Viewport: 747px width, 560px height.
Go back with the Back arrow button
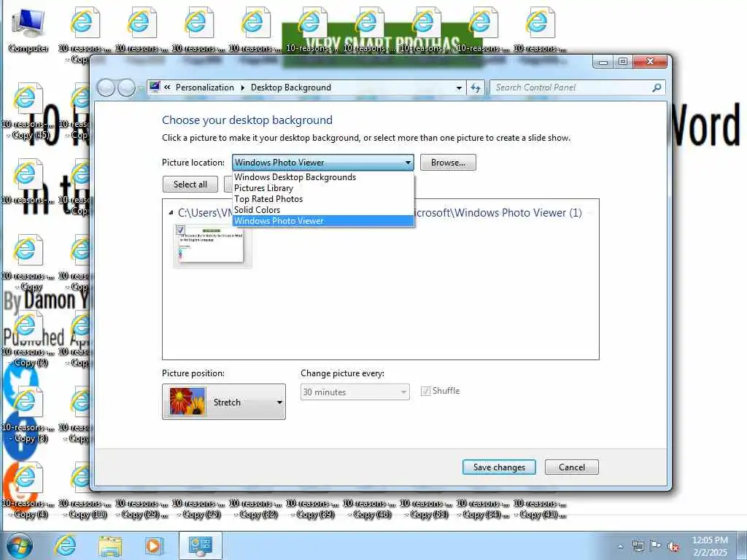pos(106,88)
